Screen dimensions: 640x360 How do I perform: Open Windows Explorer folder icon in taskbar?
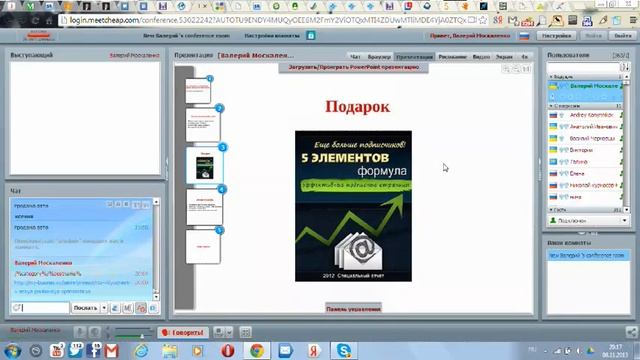tap(170, 351)
